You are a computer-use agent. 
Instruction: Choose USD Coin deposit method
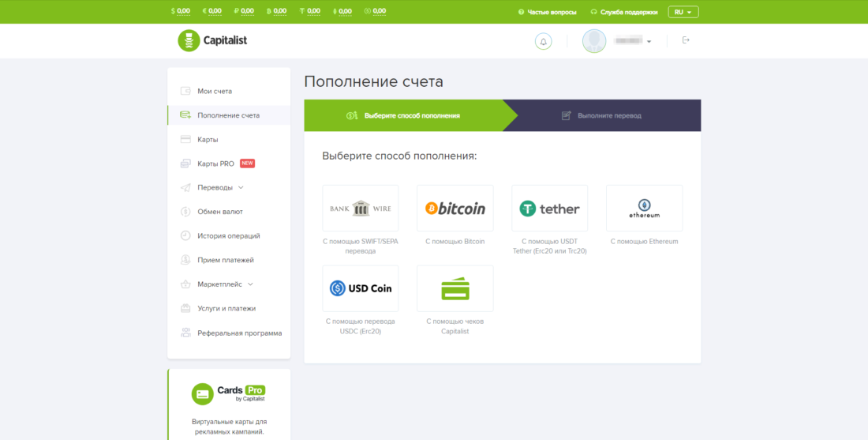[361, 288]
